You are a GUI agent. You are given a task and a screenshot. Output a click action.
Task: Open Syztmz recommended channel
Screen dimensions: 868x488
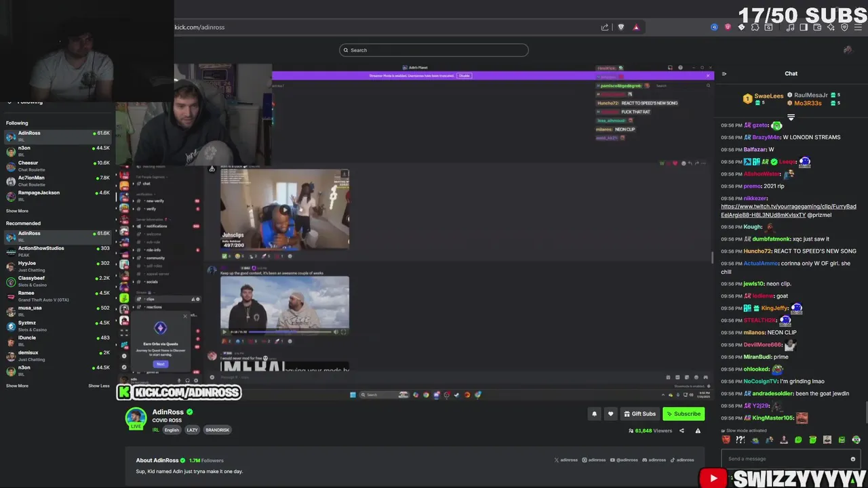tap(57, 325)
